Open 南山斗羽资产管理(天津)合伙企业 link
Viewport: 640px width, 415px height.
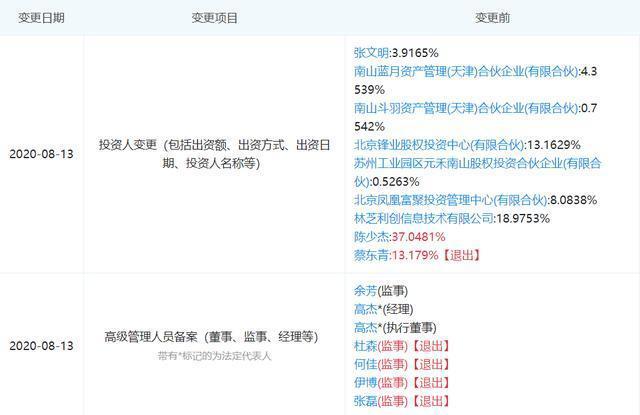[466, 108]
